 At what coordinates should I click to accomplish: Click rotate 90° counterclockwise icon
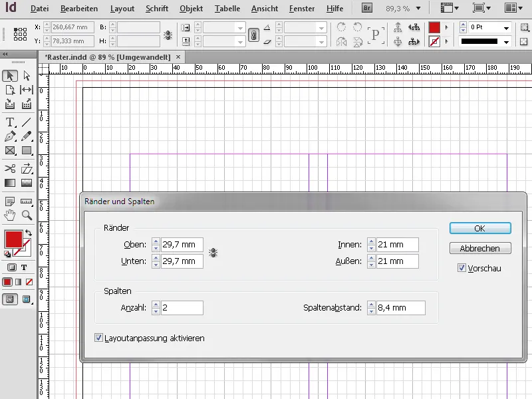357,27
